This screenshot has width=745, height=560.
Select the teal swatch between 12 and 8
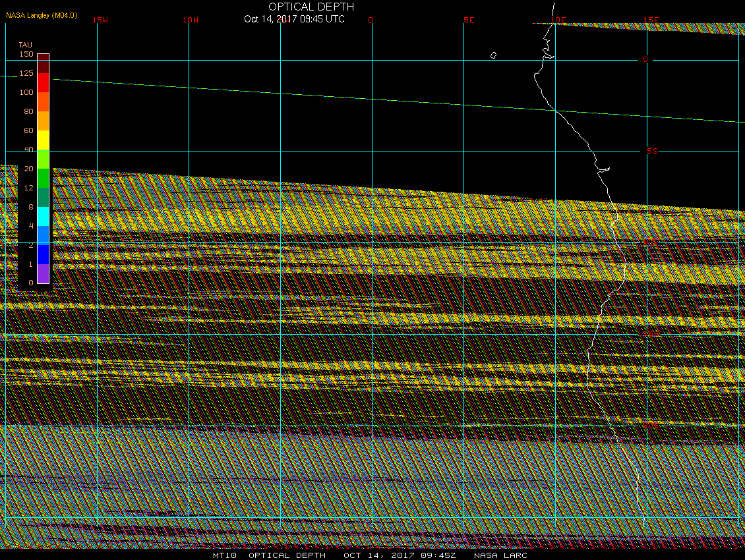pos(44,197)
